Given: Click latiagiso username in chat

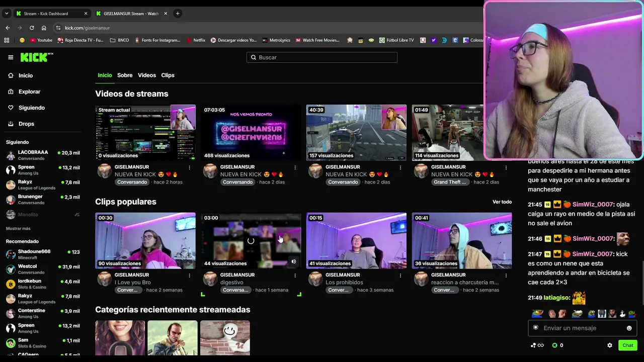Looking at the screenshot, I should 556,298.
